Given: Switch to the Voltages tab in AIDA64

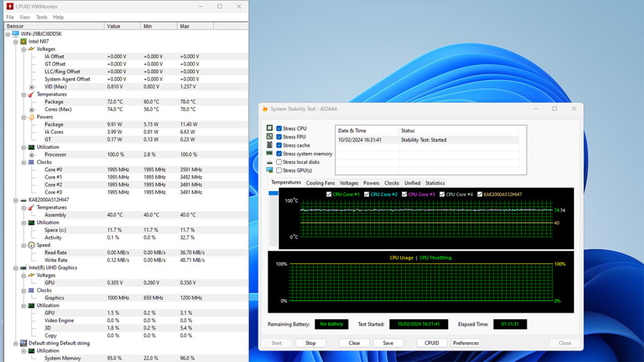Looking at the screenshot, I should click(349, 183).
